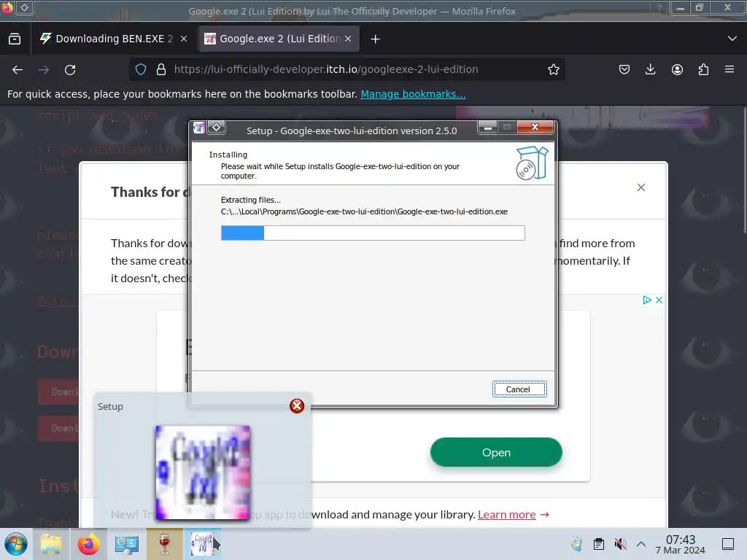Switch to Firefox in the taskbar
The image size is (747, 560).
pyautogui.click(x=88, y=544)
